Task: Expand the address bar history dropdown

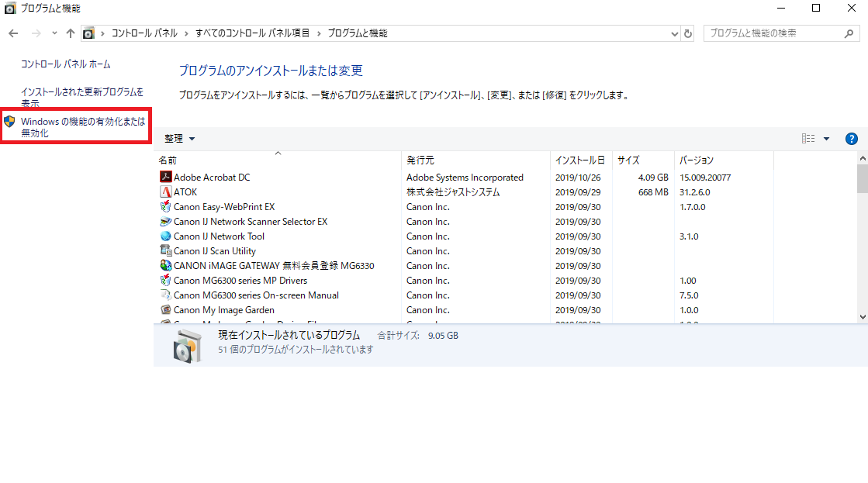Action: [674, 33]
